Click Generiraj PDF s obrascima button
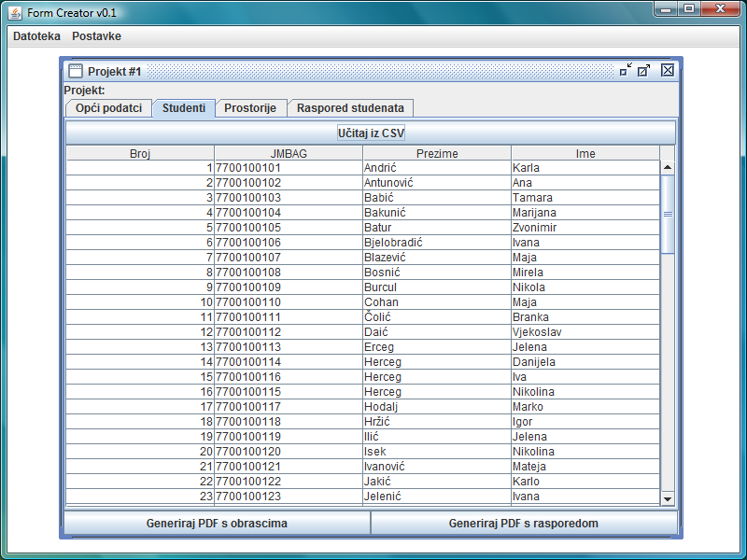This screenshot has height=560, width=747. pos(217,524)
